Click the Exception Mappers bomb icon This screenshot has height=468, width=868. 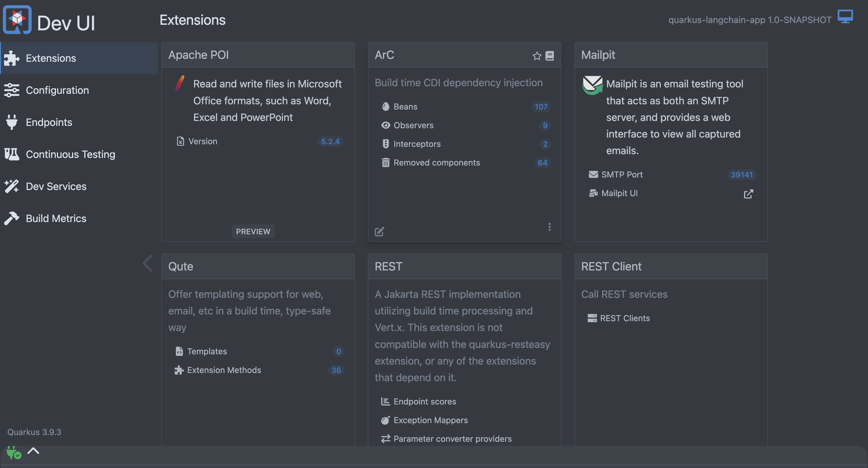pos(386,420)
